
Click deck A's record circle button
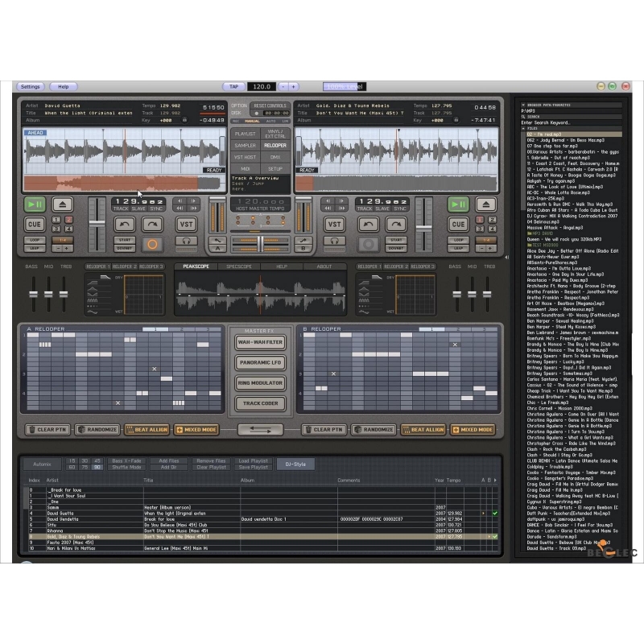[153, 243]
